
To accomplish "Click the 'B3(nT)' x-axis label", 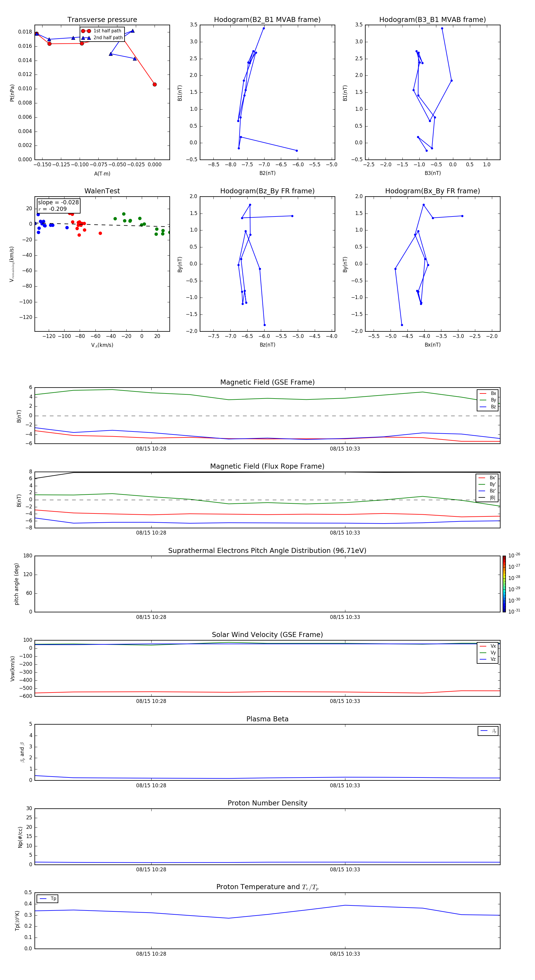I will (x=432, y=173).
